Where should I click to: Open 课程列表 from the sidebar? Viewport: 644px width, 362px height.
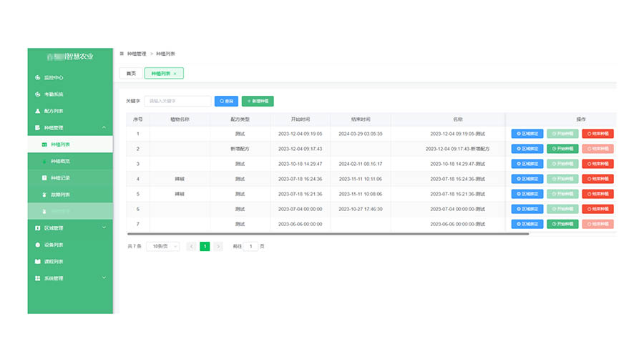pyautogui.click(x=54, y=262)
